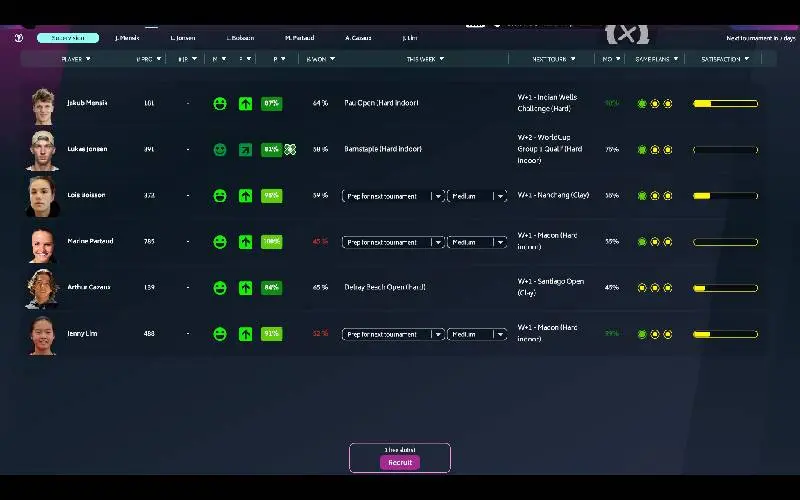The height and width of the screenshot is (500, 800).
Task: Click Lukas Jonsen's player portrait
Action: 42,149
